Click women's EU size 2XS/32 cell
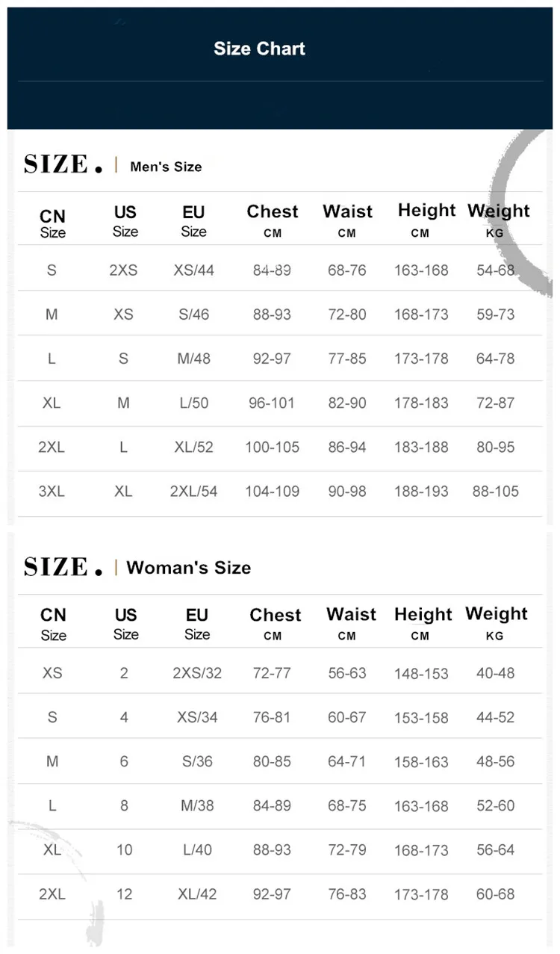The width and height of the screenshot is (560, 954). (x=197, y=673)
